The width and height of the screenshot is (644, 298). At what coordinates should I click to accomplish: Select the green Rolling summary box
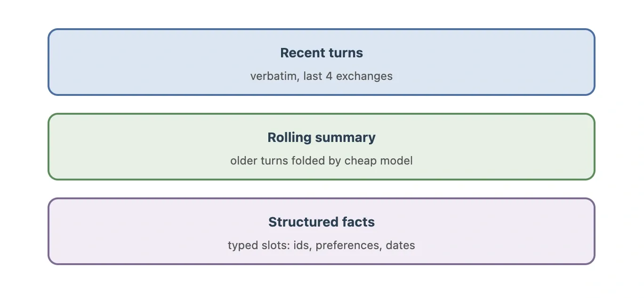coord(322,147)
